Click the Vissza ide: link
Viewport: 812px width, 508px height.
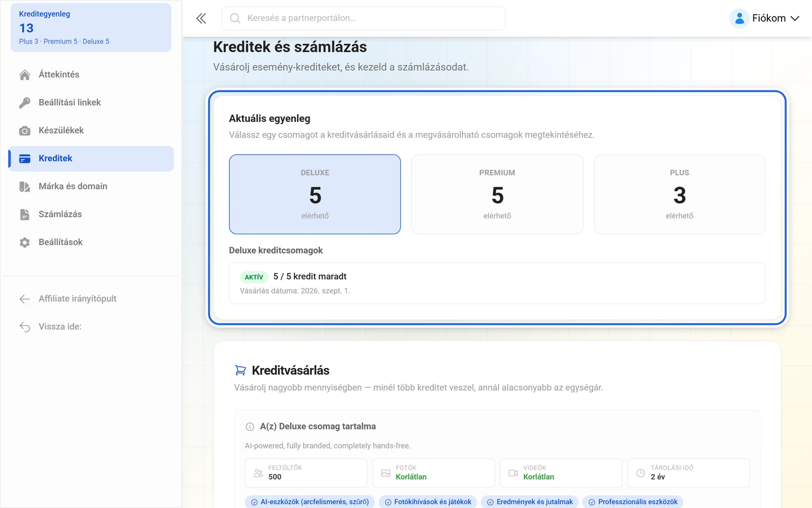pyautogui.click(x=91, y=327)
